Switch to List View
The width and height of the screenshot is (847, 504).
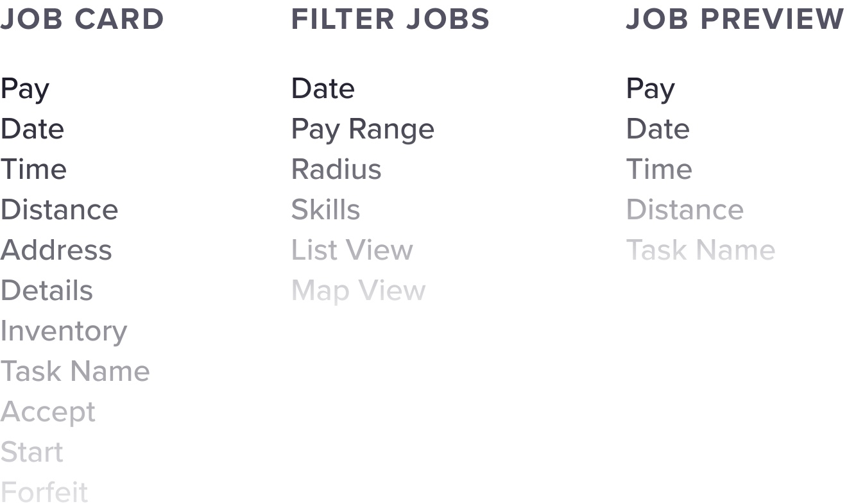[352, 251]
